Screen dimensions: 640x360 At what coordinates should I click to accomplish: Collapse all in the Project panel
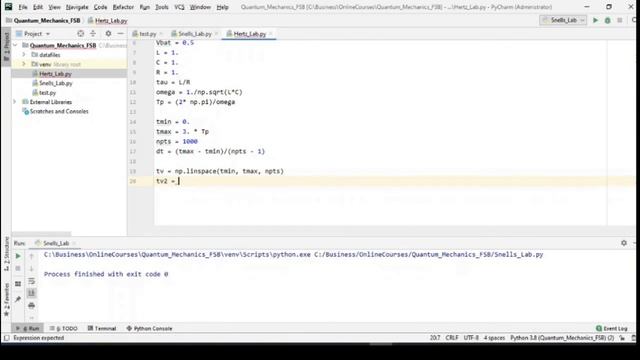click(93, 33)
